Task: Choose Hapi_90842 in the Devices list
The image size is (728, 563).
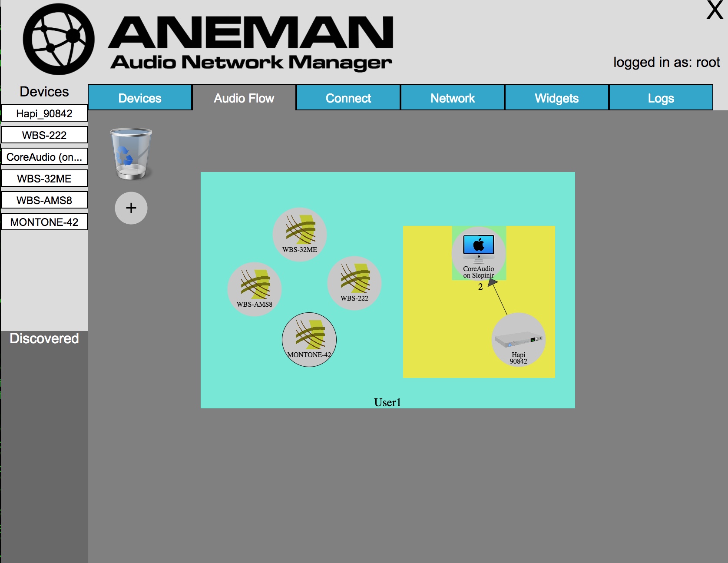Action: pos(44,113)
